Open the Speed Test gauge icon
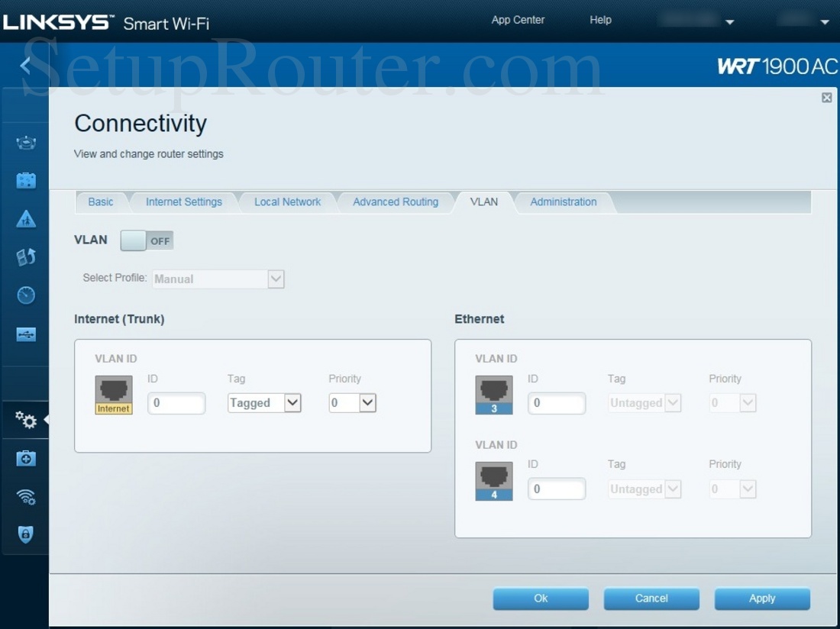 click(x=26, y=295)
